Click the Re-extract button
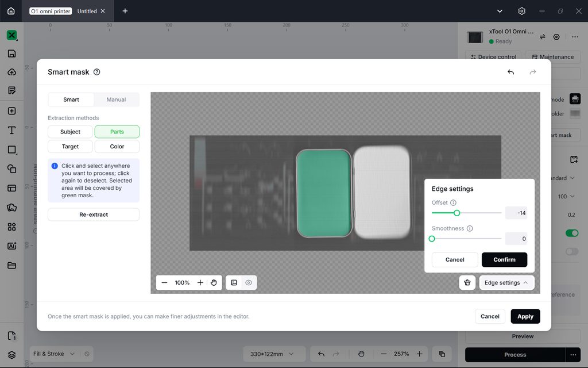 pos(94,214)
